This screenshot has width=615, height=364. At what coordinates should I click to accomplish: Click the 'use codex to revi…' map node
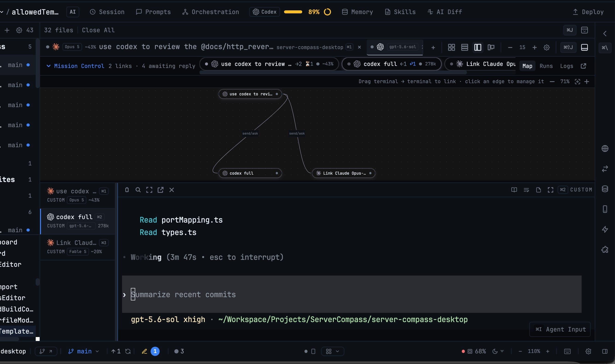(x=250, y=94)
